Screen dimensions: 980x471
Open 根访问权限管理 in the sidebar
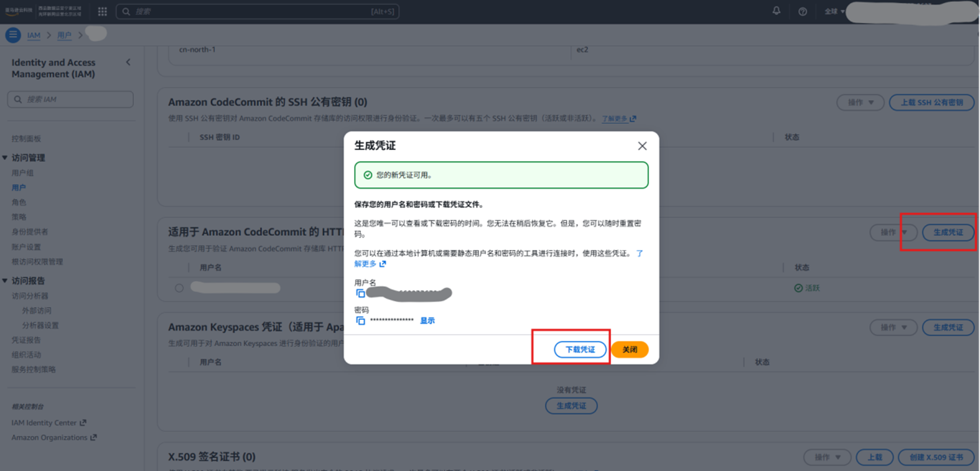pyautogui.click(x=37, y=262)
